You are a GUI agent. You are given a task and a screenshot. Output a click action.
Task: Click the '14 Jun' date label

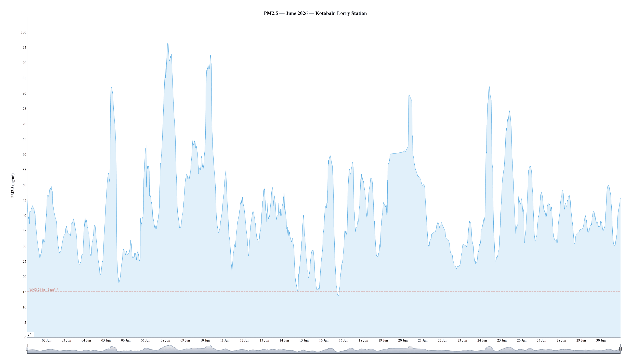[x=284, y=340]
